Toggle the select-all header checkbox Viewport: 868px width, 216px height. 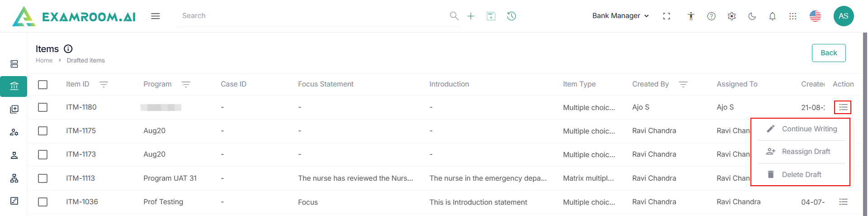[43, 85]
